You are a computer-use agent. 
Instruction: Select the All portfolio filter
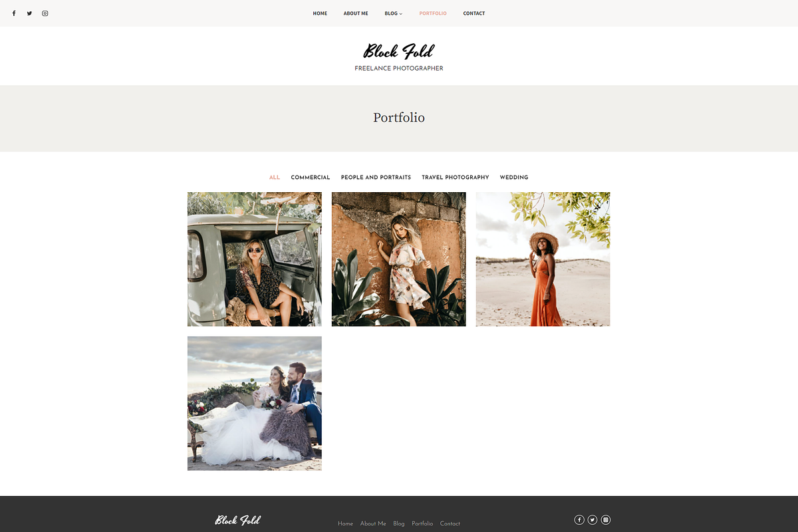tap(275, 178)
